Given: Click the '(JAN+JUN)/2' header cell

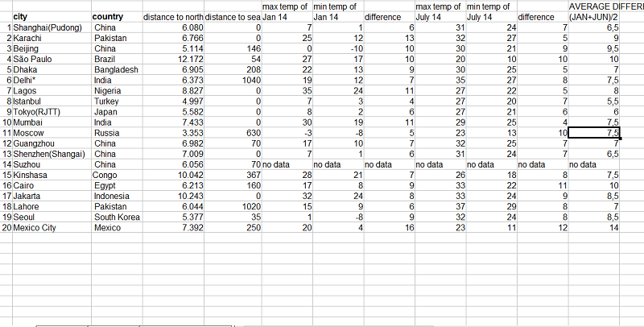Looking at the screenshot, I should pyautogui.click(x=594, y=17).
